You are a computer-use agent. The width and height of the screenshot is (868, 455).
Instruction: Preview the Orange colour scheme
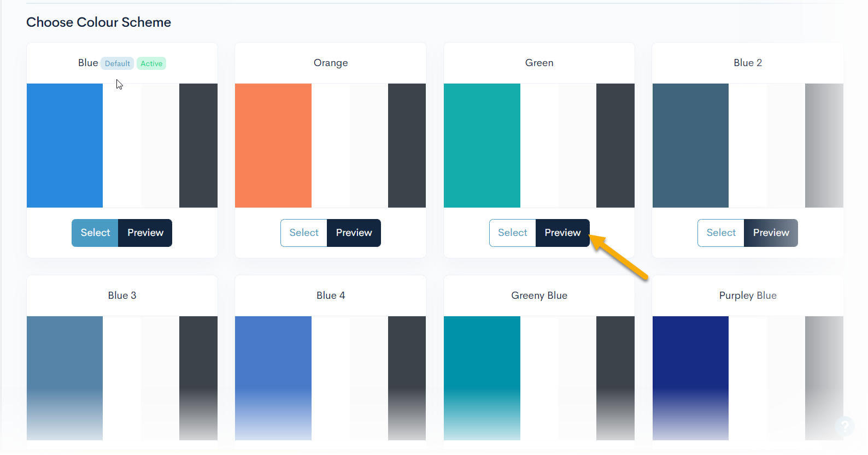(x=354, y=233)
